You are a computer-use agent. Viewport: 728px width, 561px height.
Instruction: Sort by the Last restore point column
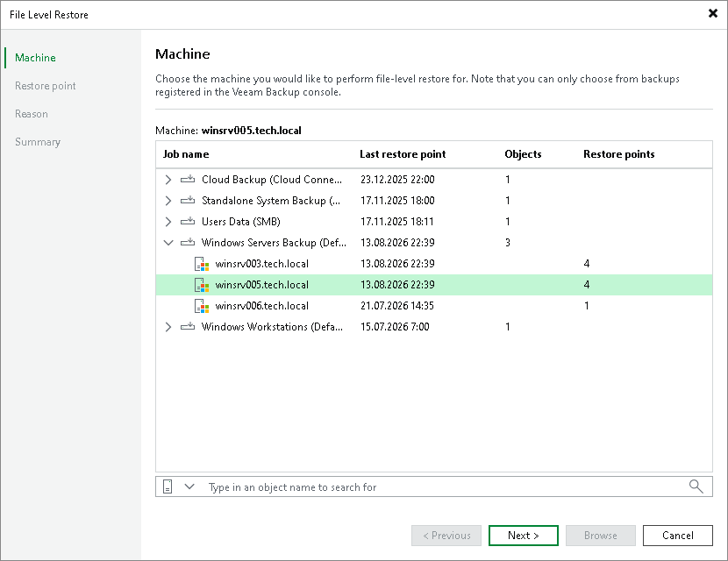pyautogui.click(x=403, y=154)
